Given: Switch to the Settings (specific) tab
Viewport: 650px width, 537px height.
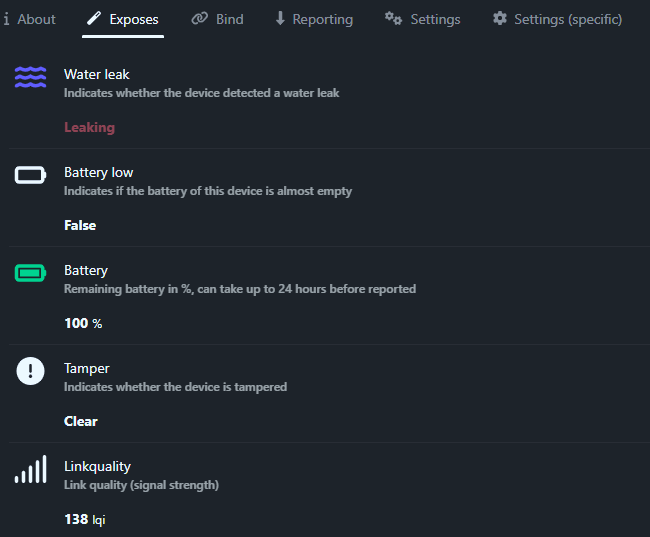Looking at the screenshot, I should point(557,19).
